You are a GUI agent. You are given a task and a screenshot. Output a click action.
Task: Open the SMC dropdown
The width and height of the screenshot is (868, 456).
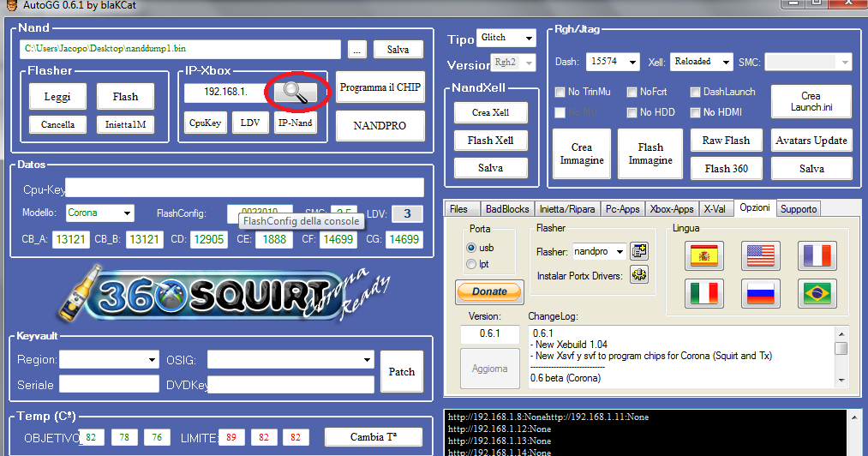[809, 62]
